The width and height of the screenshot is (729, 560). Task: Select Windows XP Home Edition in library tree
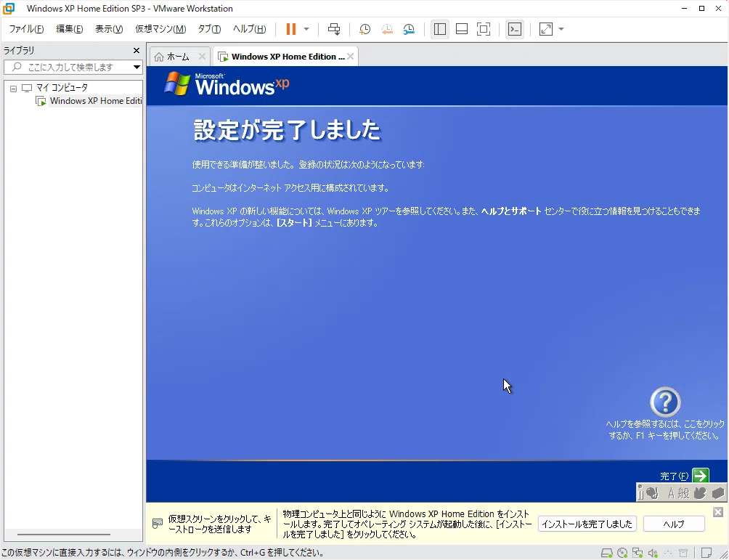pyautogui.click(x=96, y=101)
